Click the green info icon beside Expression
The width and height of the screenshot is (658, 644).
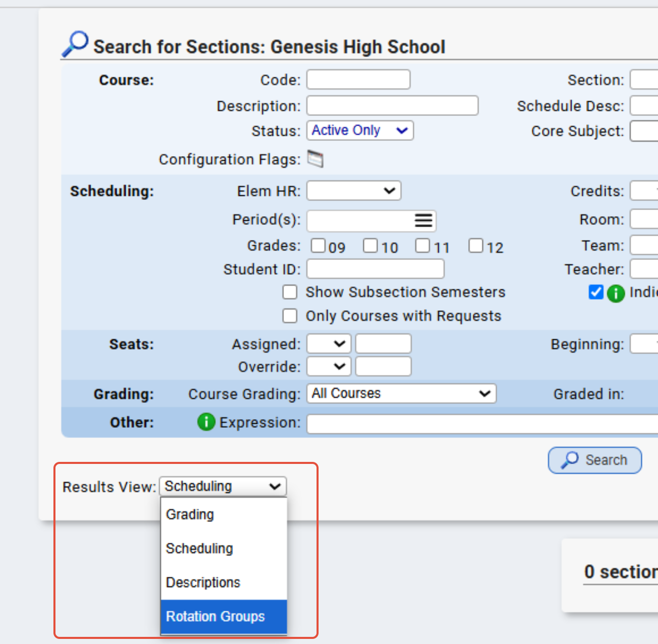point(206,422)
